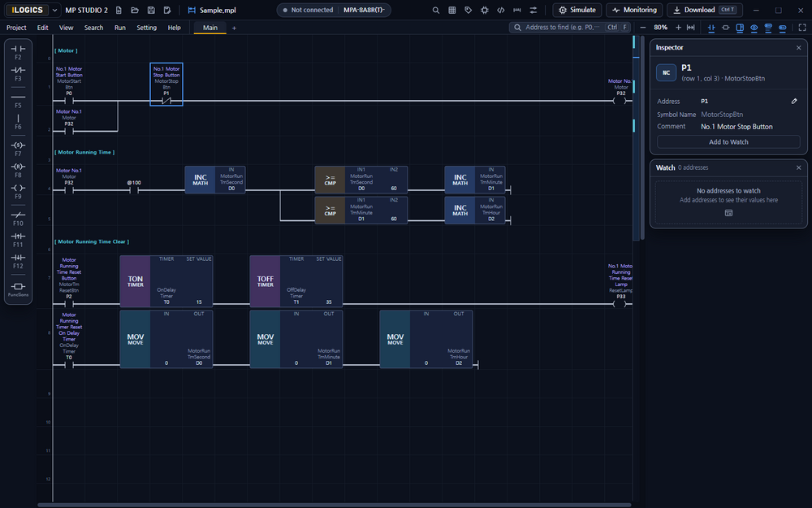This screenshot has height=508, width=812.
Task: Click the new file icon
Action: click(119, 10)
